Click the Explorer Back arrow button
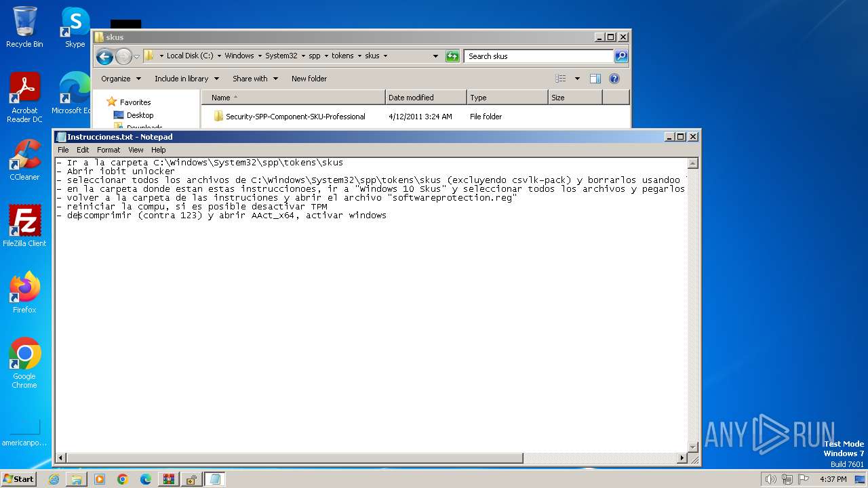868x488 pixels. point(104,56)
